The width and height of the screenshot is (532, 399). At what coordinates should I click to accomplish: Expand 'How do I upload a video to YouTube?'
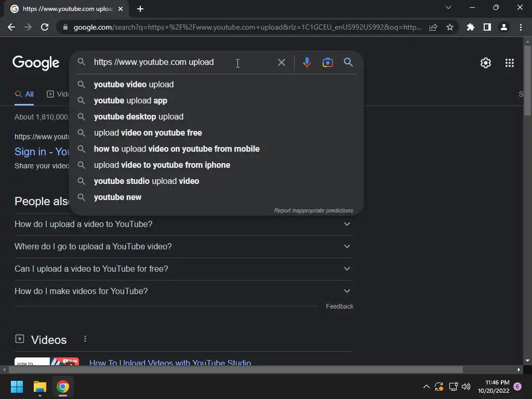coord(183,224)
